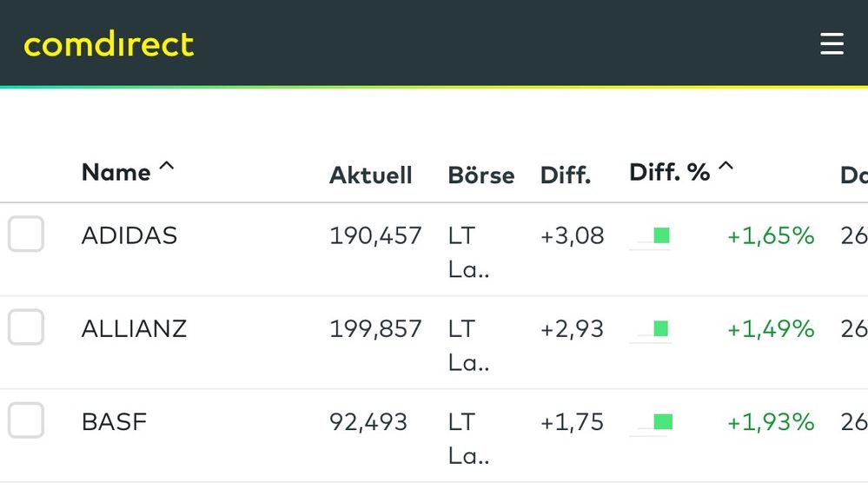Click ADIDAS green performance bar indicator
Image resolution: width=868 pixels, height=489 pixels.
[660, 235]
